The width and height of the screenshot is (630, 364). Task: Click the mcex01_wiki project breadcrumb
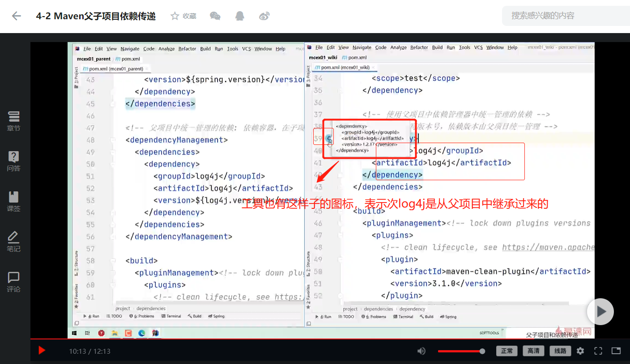pyautogui.click(x=323, y=58)
